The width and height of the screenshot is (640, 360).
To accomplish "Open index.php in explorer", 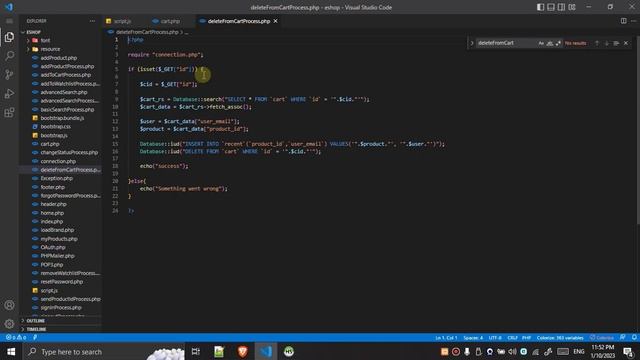I will point(51,222).
